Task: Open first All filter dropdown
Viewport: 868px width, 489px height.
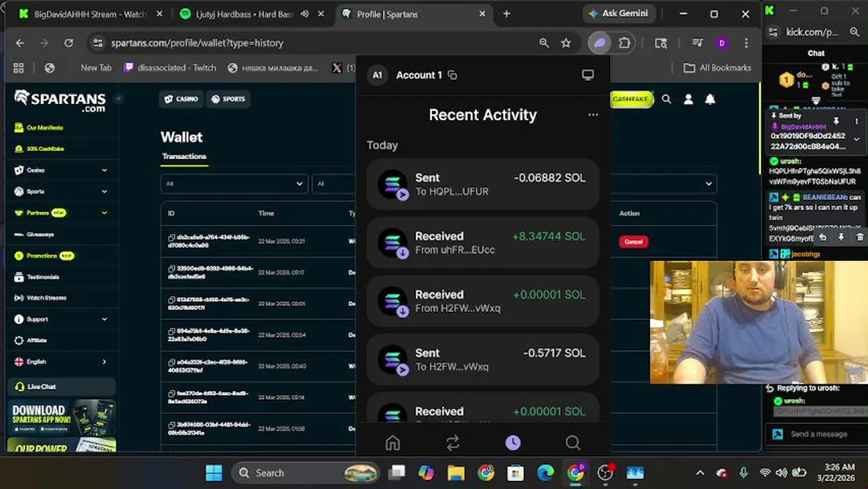Action: pos(234,183)
